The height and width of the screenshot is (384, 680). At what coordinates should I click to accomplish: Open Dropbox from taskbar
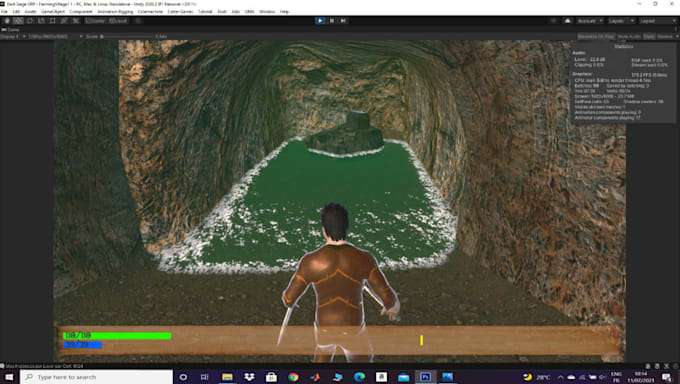(x=249, y=377)
